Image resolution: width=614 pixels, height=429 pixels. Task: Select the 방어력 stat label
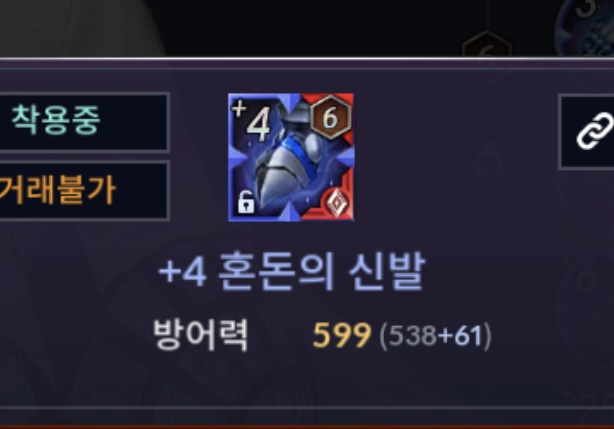tap(200, 335)
